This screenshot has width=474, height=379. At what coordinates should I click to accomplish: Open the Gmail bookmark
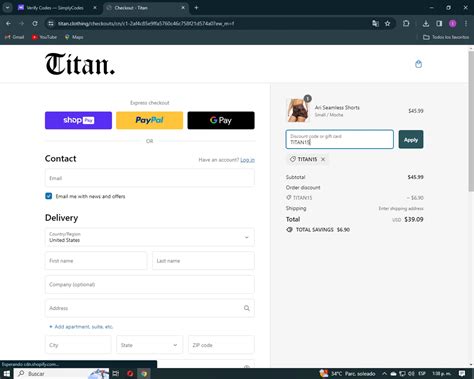[14, 37]
